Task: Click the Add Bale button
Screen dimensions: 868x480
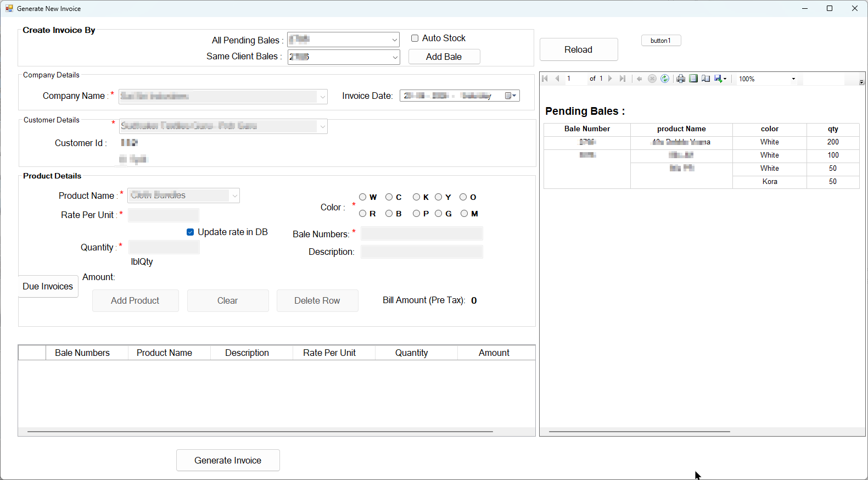Action: tap(444, 57)
